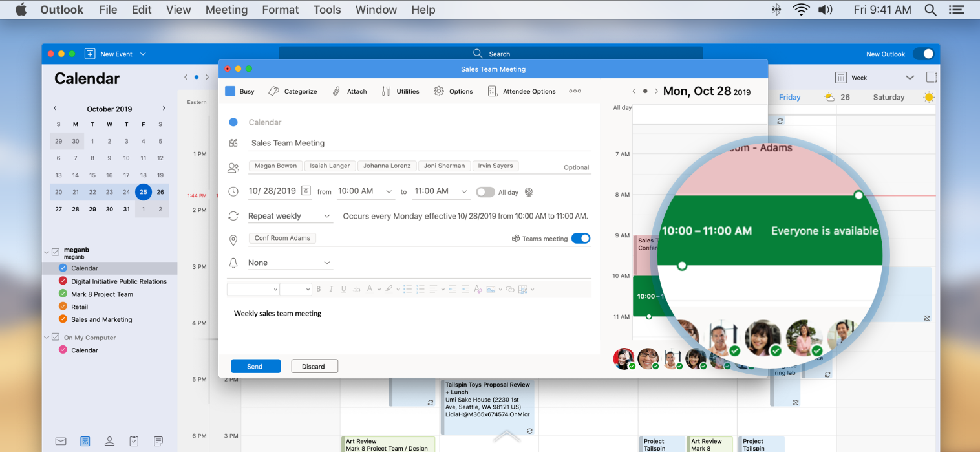Uncheck the Retail calendar

(x=63, y=307)
